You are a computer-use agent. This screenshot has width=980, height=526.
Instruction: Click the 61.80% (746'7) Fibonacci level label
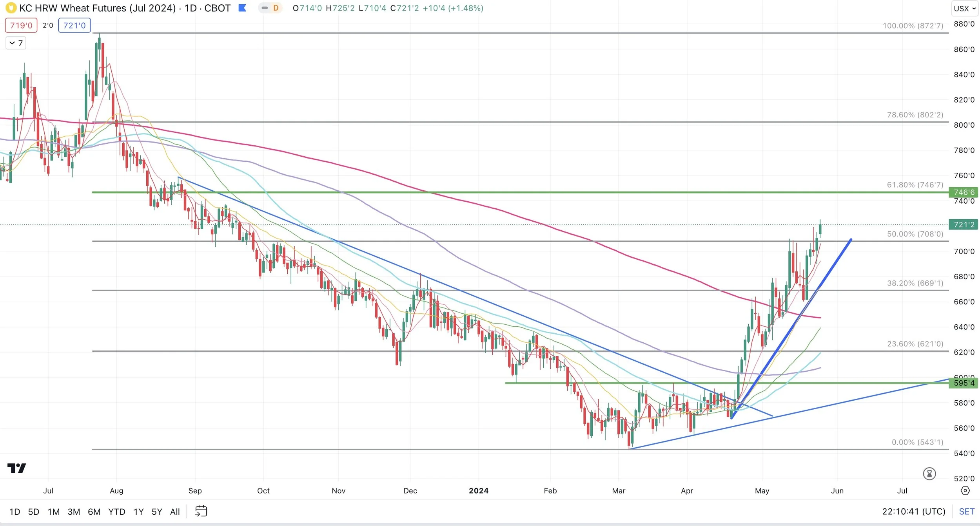pos(915,184)
